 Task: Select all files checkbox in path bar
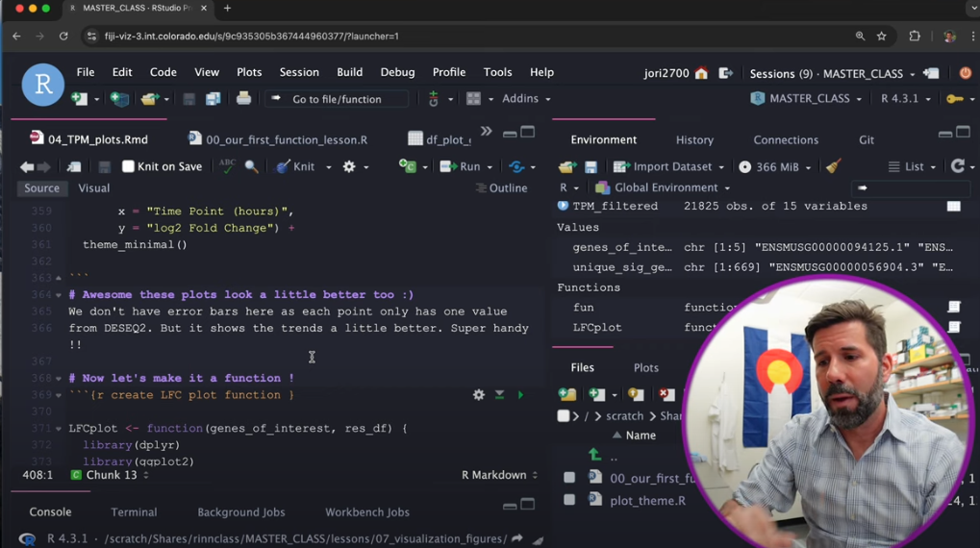pos(564,416)
